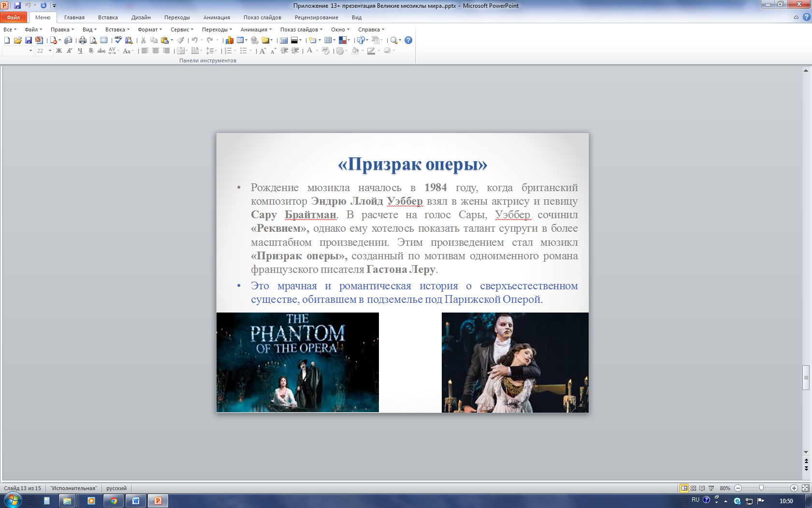Open the 'Окно' dropdown menu

click(x=340, y=30)
